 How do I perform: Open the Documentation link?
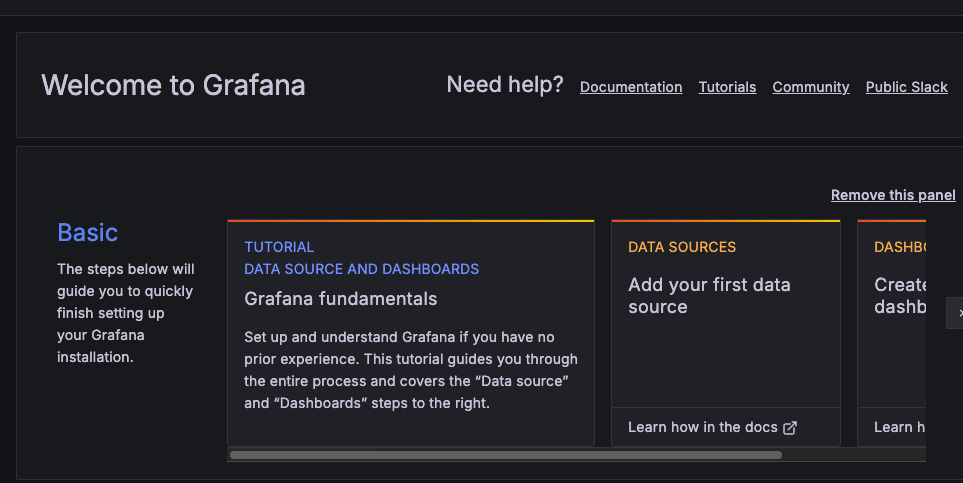click(x=631, y=87)
